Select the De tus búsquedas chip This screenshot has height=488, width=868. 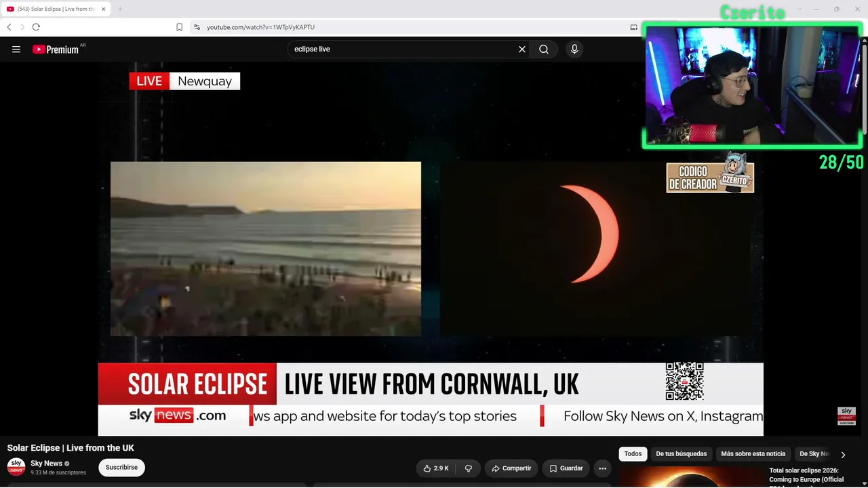pyautogui.click(x=681, y=454)
